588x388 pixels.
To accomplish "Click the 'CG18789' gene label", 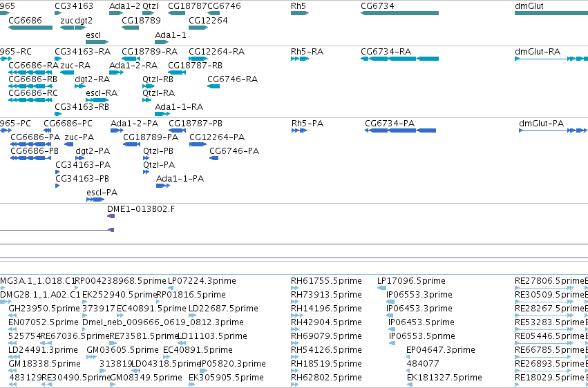I will point(141,20).
